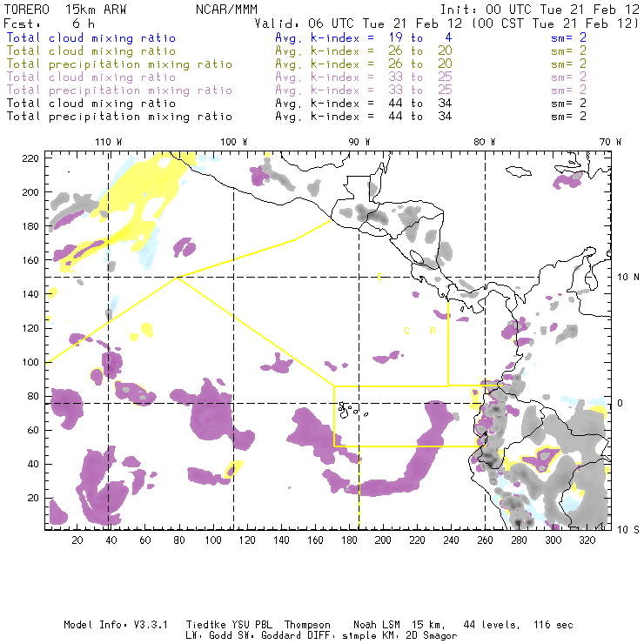The width and height of the screenshot is (644, 644).
Task: Click the 'Avg. k-index = 19 to 4' text
Action: (350, 38)
